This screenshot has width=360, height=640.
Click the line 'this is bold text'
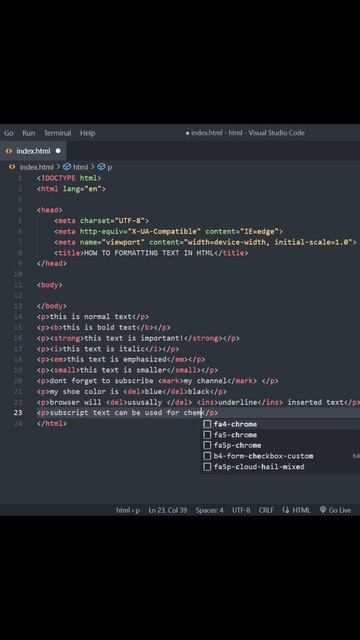pyautogui.click(x=104, y=327)
